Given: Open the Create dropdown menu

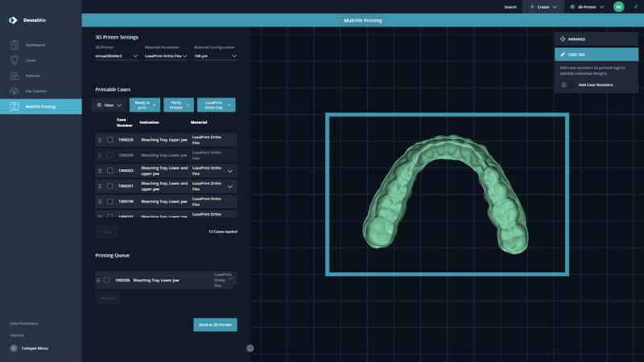Looking at the screenshot, I should (543, 6).
